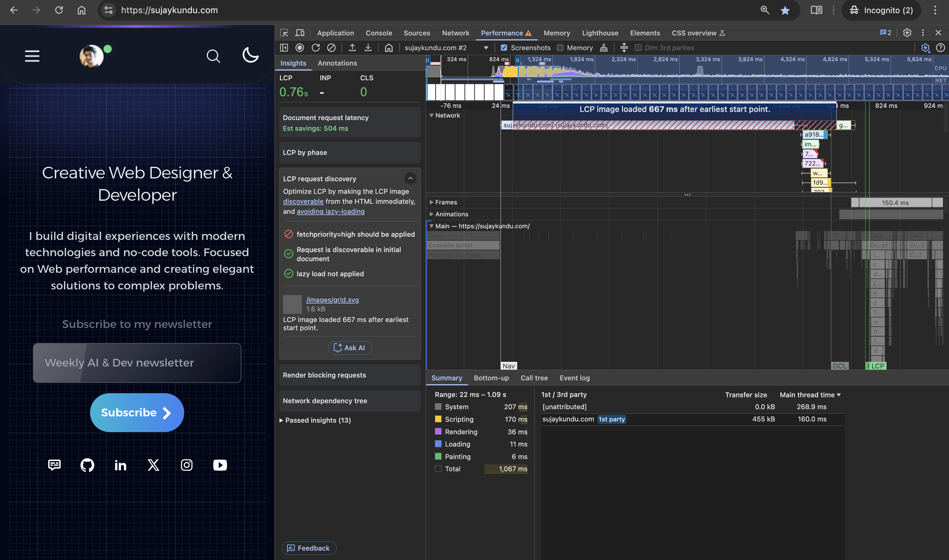Open the Call tree tab
Viewport: 949px width, 560px height.
(534, 378)
